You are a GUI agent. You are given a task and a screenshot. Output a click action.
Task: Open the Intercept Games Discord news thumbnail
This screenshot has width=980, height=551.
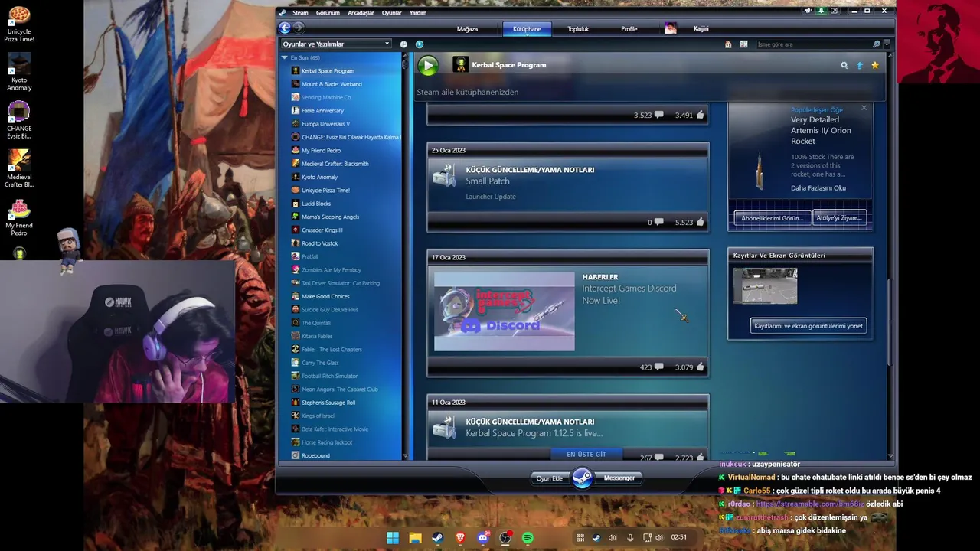point(505,312)
